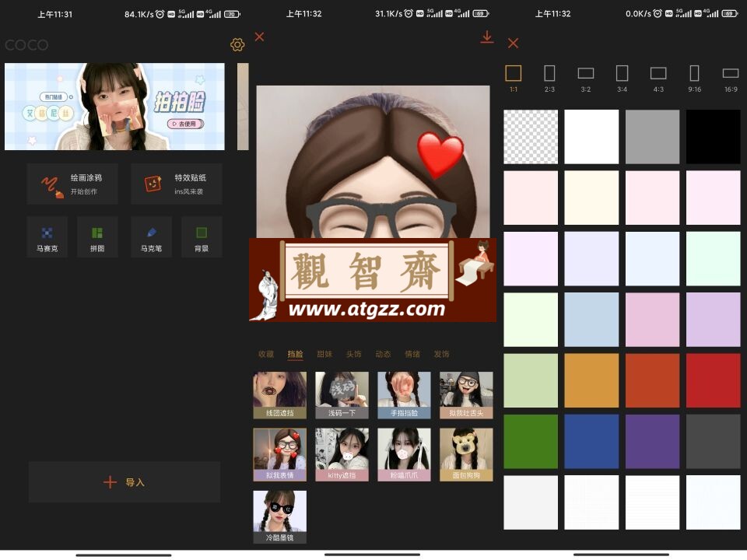
Task: Switch to the 收藏 favorites tab
Action: pos(266,354)
